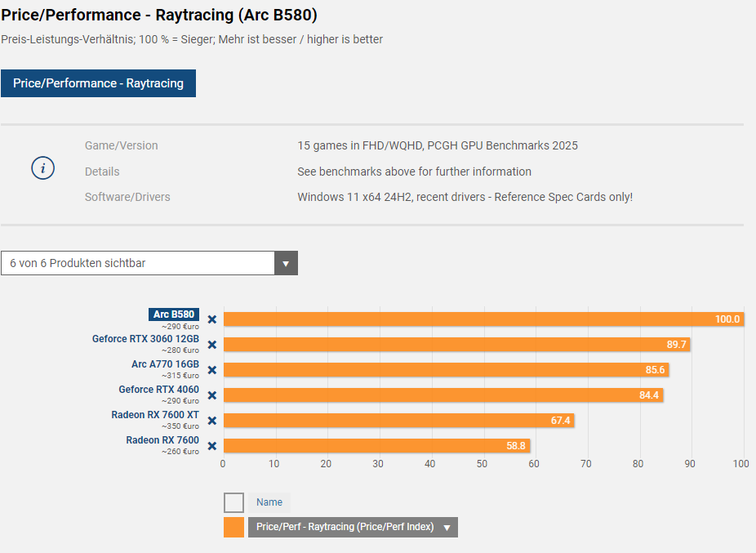Click the ~260 €uro price text

(x=180, y=452)
